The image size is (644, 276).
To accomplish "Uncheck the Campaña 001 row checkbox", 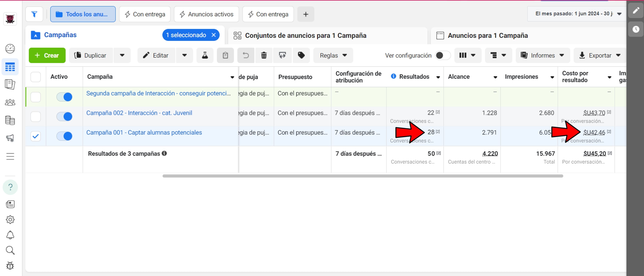I will coord(35,136).
